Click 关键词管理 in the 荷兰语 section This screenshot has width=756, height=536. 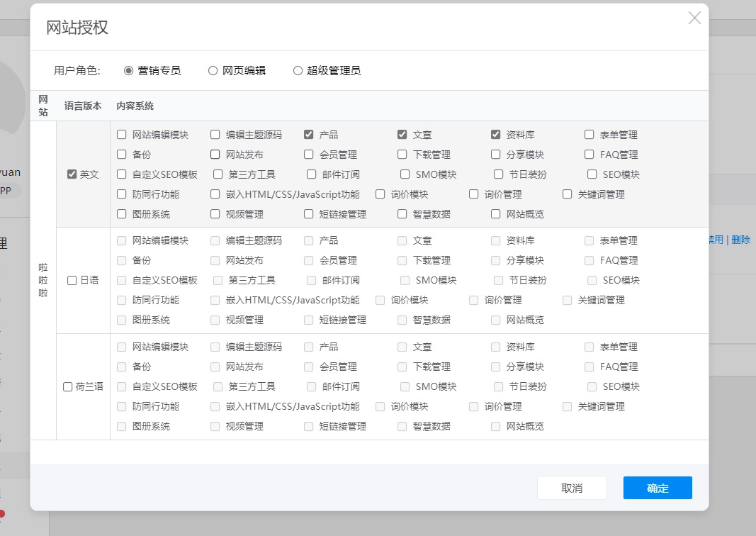pyautogui.click(x=568, y=407)
